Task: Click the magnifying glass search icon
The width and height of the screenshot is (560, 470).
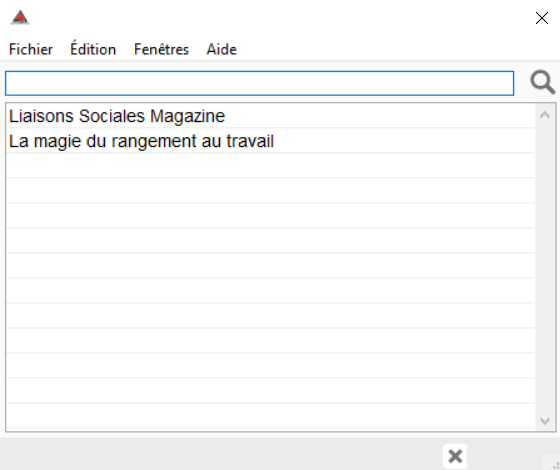Action: click(x=542, y=82)
